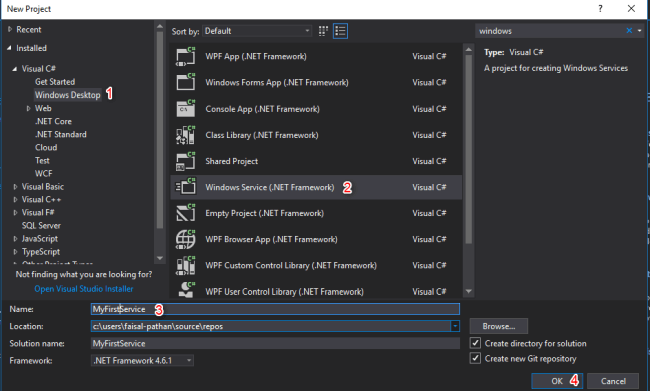The width and height of the screenshot is (650, 391).
Task: Collapse the Visual C# tree node
Action: coord(15,69)
